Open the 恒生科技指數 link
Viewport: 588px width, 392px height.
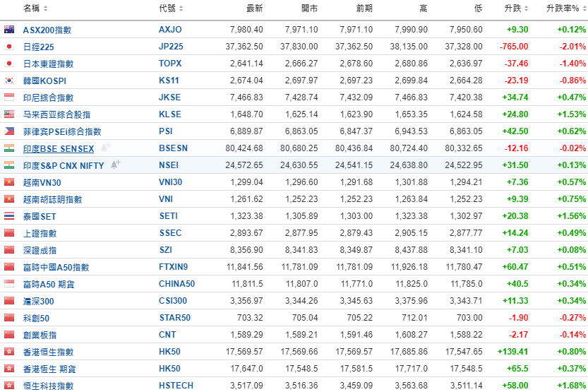(x=48, y=386)
